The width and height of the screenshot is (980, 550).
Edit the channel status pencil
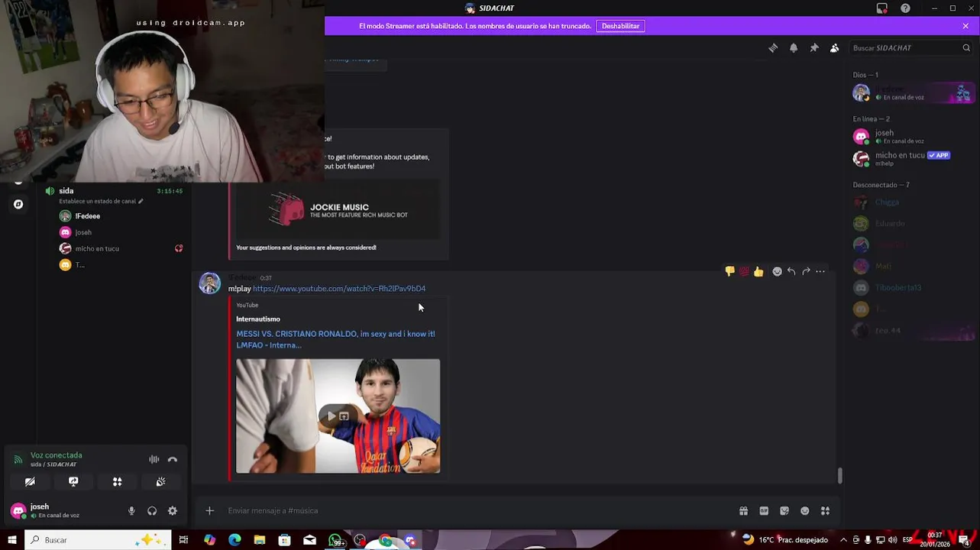coord(141,201)
